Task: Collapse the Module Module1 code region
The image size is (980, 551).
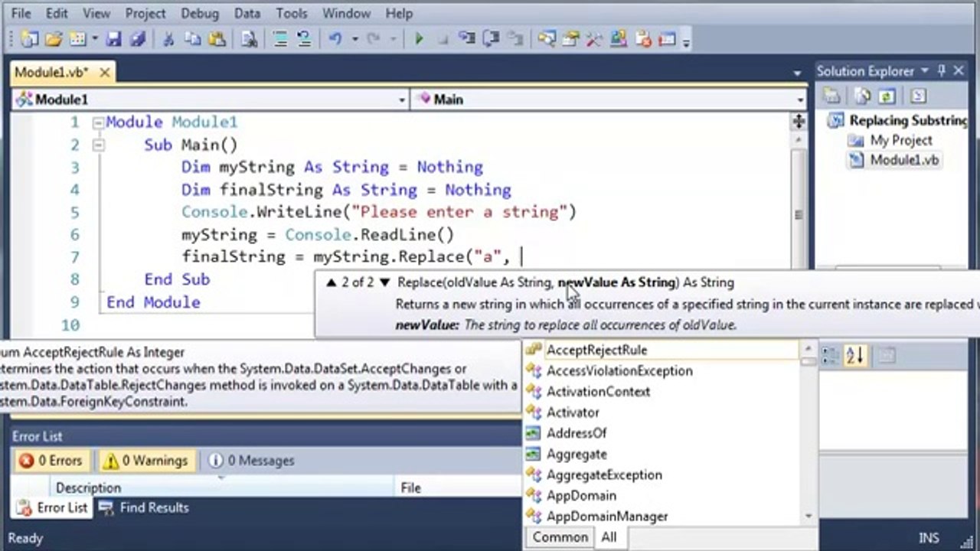Action: point(97,122)
